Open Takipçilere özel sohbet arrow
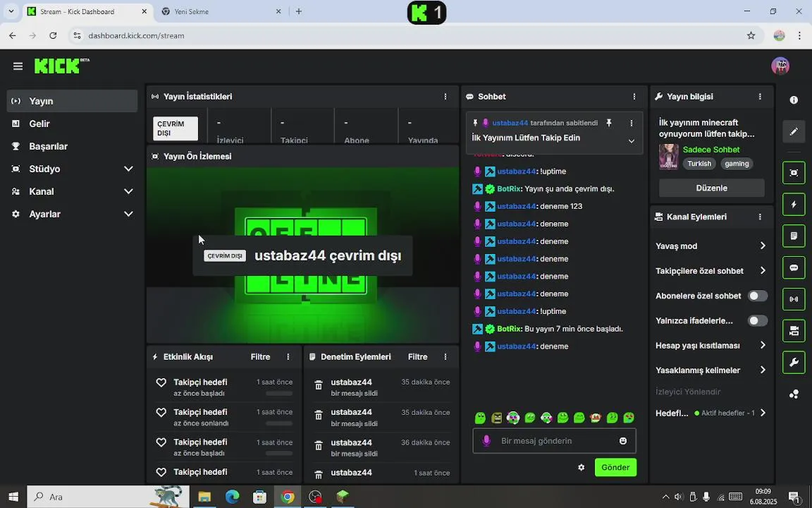This screenshot has height=508, width=812. [763, 271]
